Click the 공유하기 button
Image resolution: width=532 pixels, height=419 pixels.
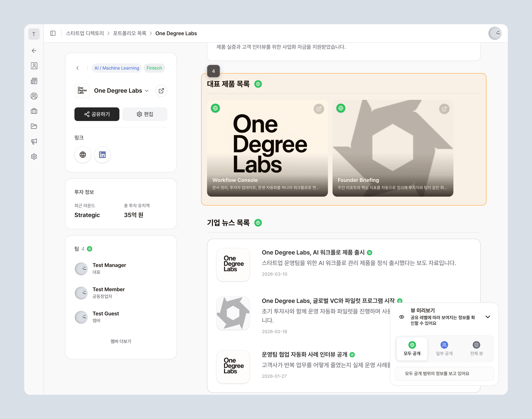pyautogui.click(x=97, y=114)
